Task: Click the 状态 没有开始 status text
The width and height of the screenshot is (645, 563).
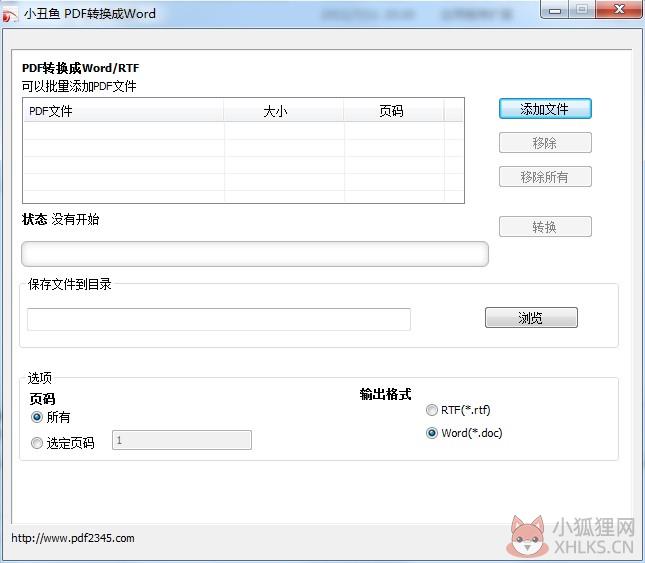Action: coord(60,219)
